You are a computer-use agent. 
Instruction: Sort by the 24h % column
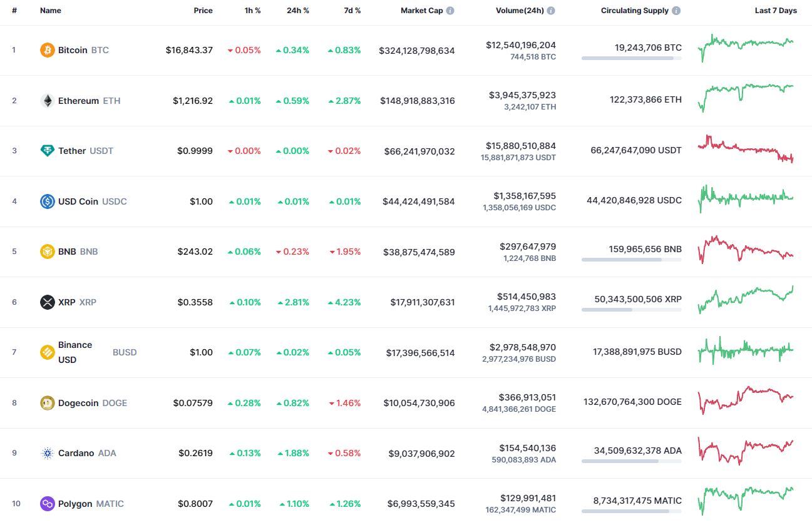tap(297, 11)
